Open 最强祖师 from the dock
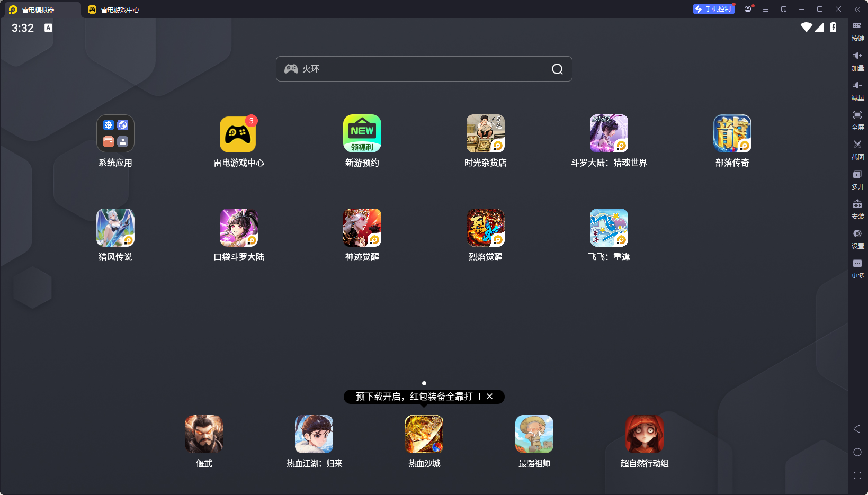 [534, 434]
